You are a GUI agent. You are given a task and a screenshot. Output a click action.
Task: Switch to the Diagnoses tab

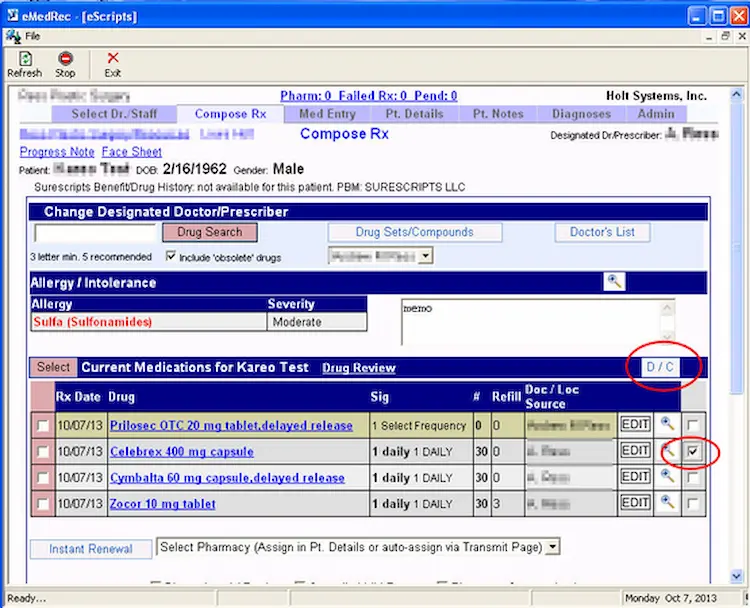click(581, 114)
